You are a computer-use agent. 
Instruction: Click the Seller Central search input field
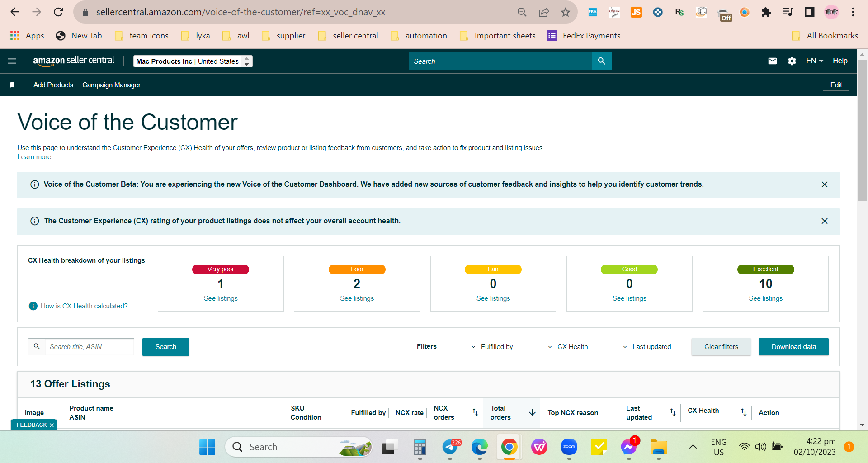[x=500, y=61]
